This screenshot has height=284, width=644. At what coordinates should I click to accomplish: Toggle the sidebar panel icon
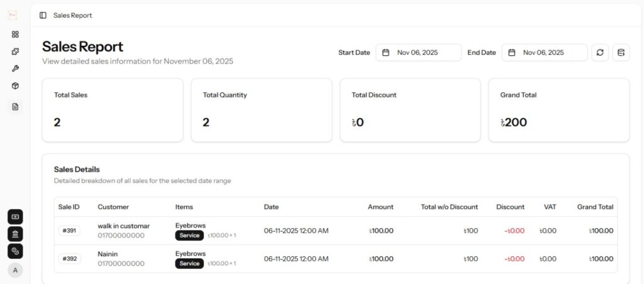click(43, 15)
